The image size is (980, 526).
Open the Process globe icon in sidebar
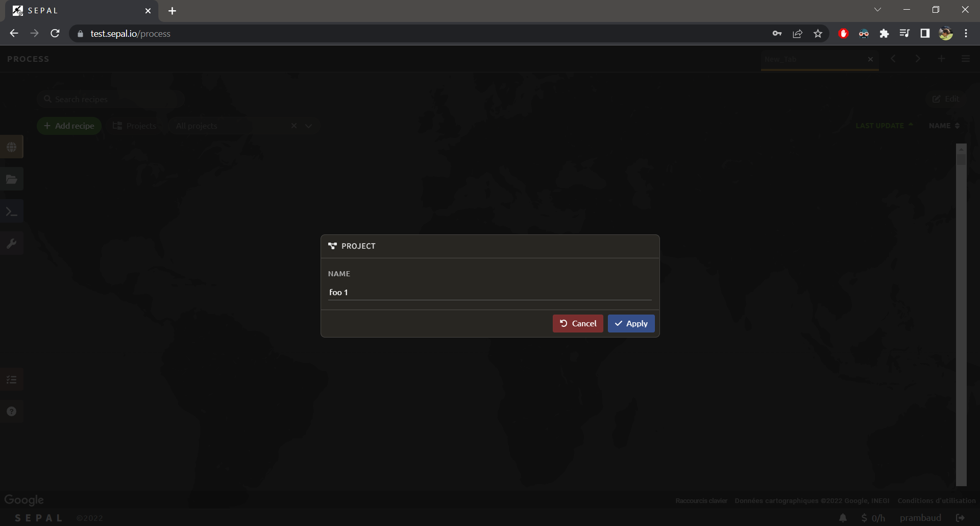point(12,147)
